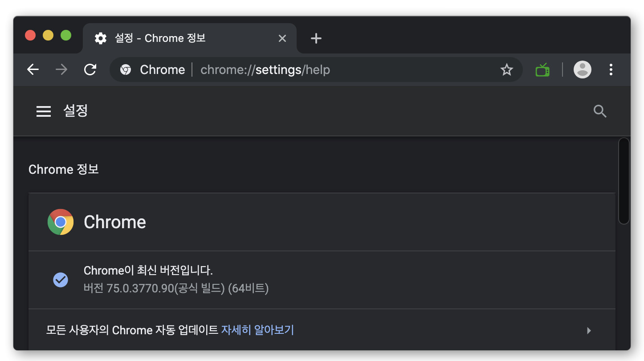Reload the settings page
644x361 pixels.
pyautogui.click(x=90, y=70)
